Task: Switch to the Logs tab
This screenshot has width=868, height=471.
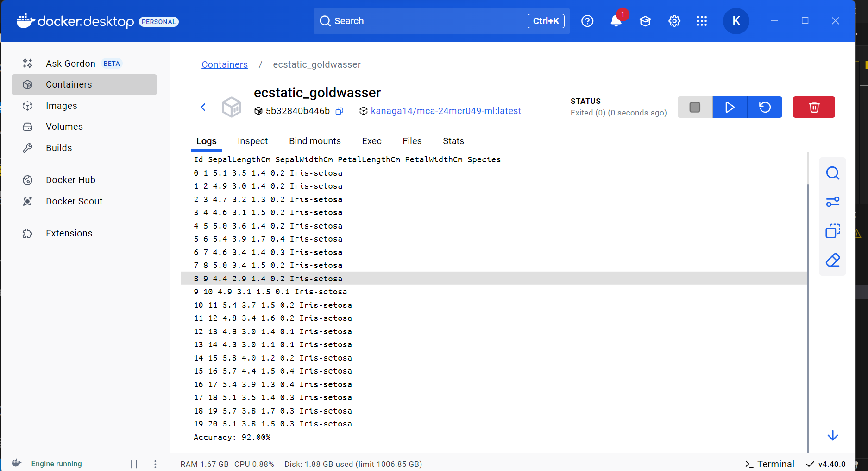Action: click(x=206, y=141)
